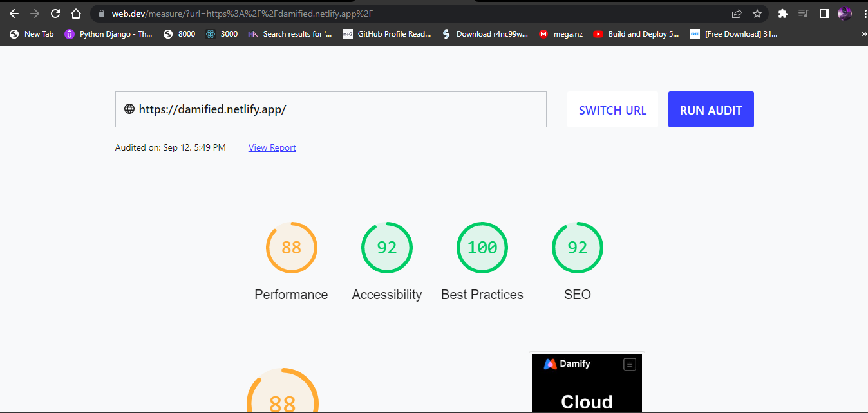The height and width of the screenshot is (413, 868).
Task: Show more bookmarks with the chevron
Action: pos(863,34)
